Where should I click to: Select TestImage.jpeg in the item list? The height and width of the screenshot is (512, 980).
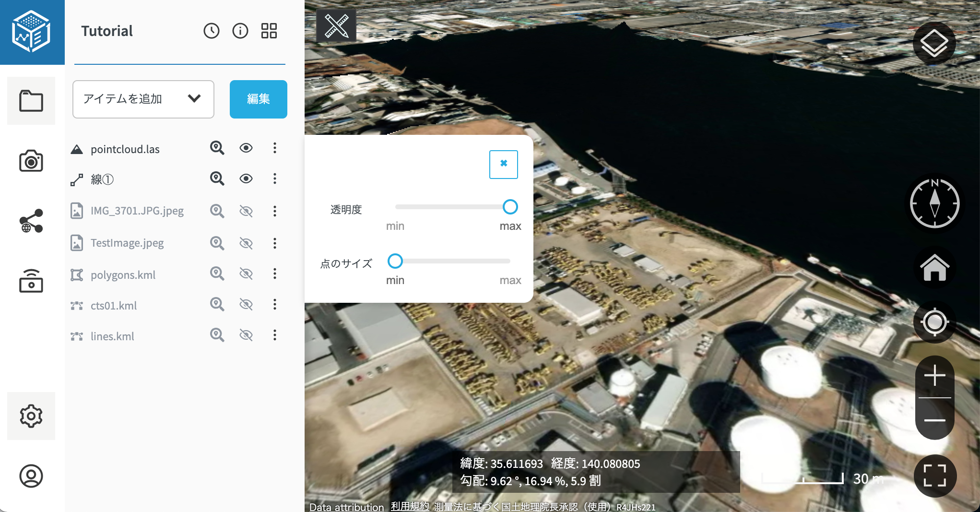127,243
